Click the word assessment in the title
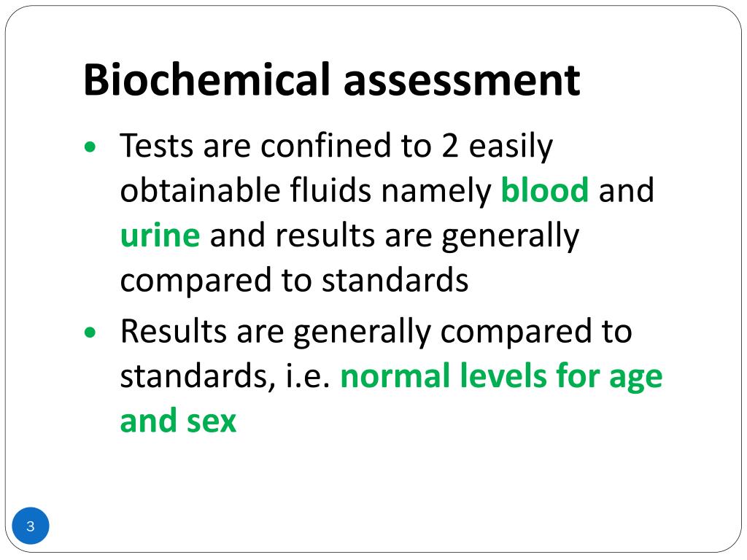The width and height of the screenshot is (747, 560). click(x=462, y=80)
